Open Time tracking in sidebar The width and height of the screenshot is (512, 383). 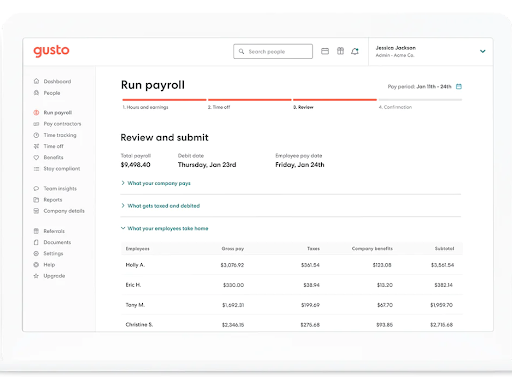click(60, 135)
